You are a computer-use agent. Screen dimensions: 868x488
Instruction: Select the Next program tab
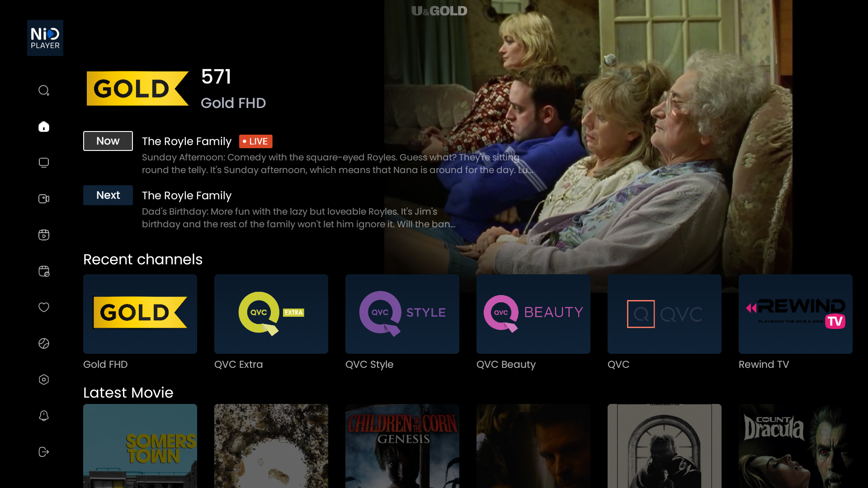108,195
